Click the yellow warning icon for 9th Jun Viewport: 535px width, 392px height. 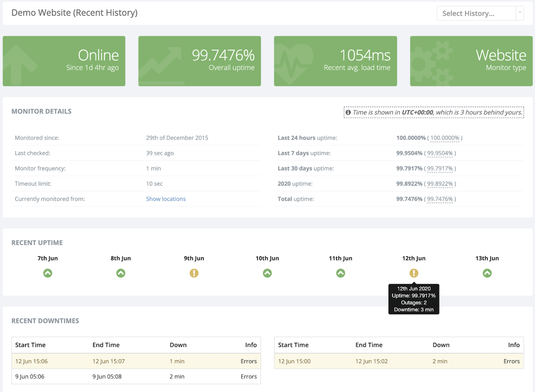[194, 273]
